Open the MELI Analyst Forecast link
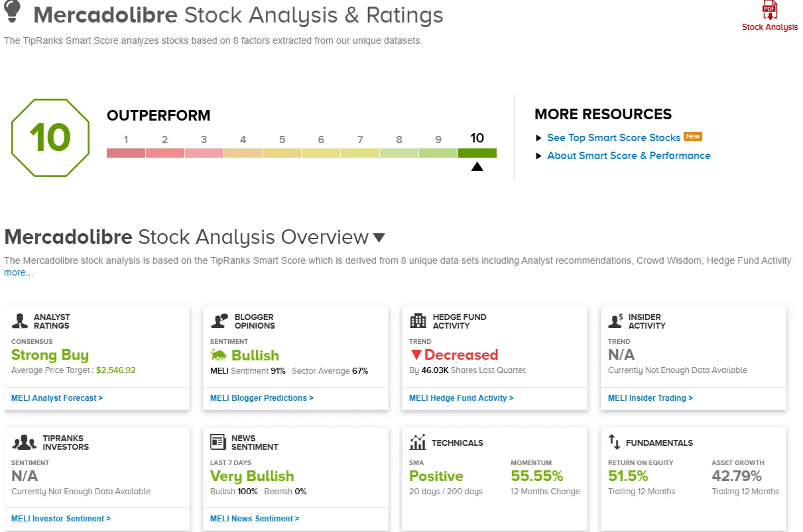 point(57,398)
